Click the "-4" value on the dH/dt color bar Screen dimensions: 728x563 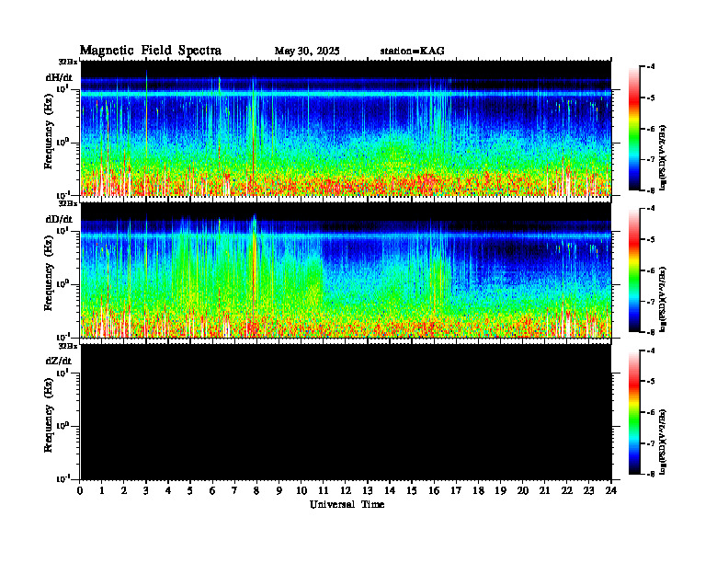pos(651,66)
